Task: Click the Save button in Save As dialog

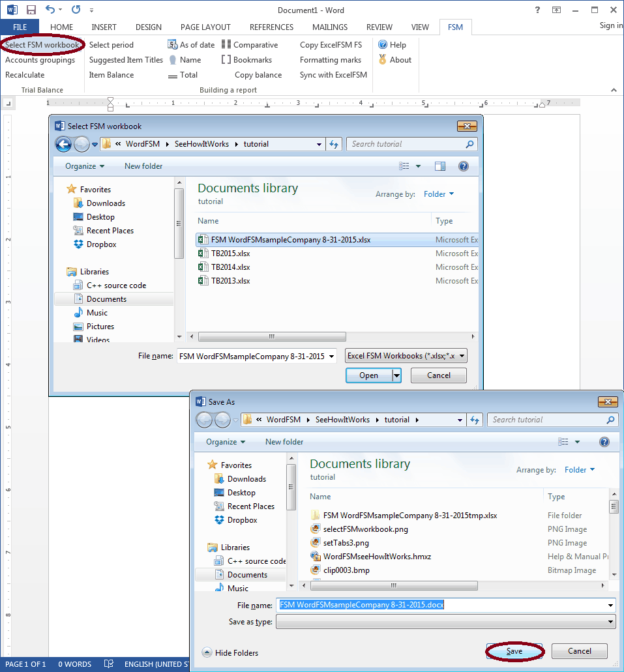Action: (514, 651)
